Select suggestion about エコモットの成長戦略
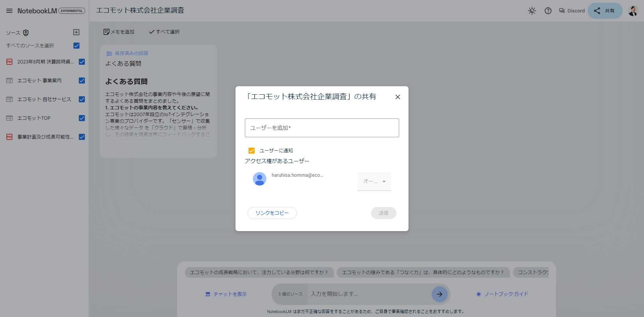Image resolution: width=644 pixels, height=317 pixels. coord(259,272)
